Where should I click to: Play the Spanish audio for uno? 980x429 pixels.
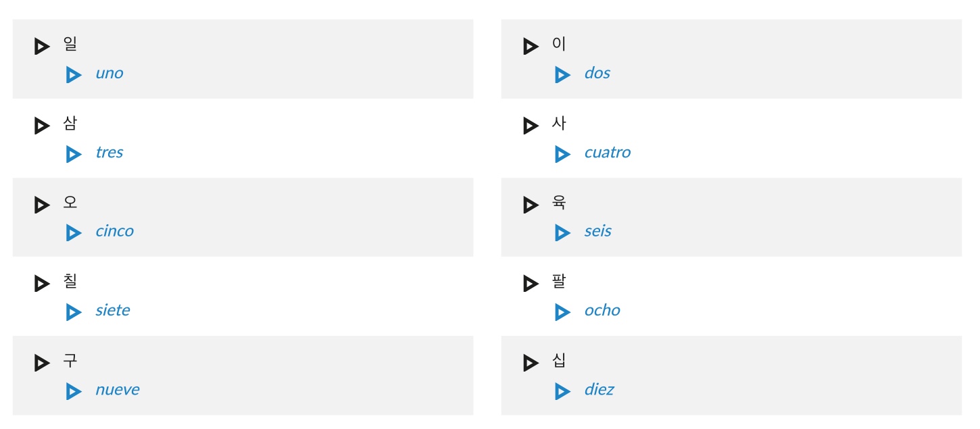point(74,75)
